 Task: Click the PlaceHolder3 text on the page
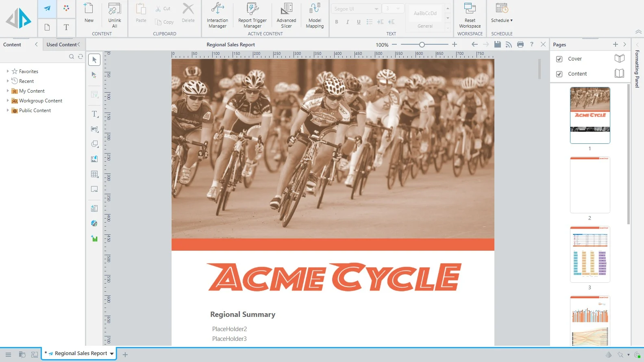pyautogui.click(x=229, y=339)
